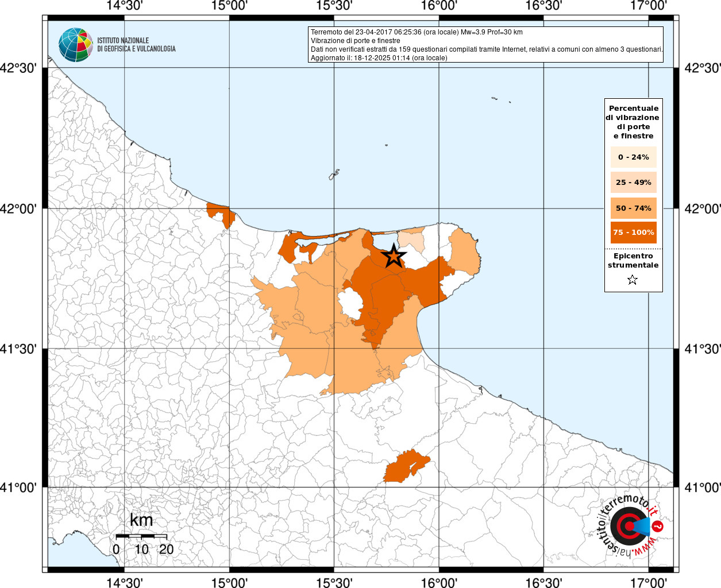Click the Tremiti islands outline in the sea

tap(334, 175)
